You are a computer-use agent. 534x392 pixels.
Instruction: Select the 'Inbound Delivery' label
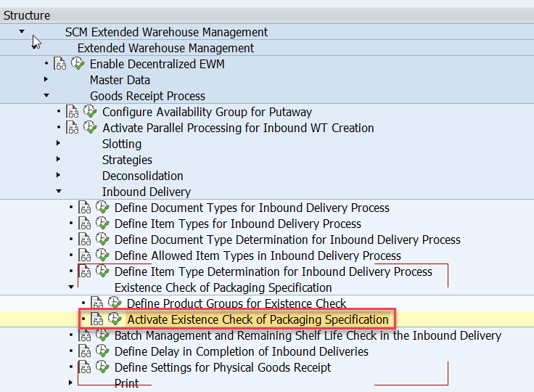tap(147, 192)
